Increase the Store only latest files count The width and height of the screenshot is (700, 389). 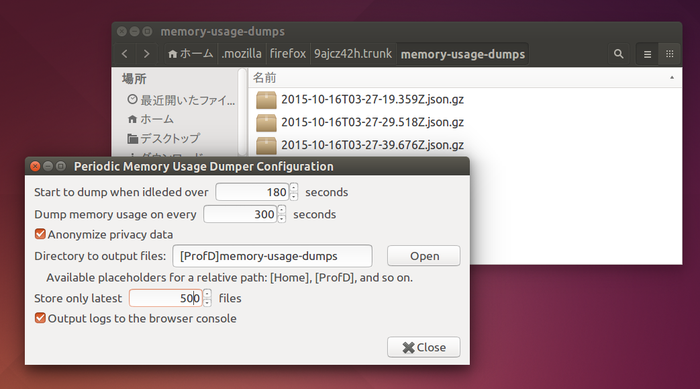pyautogui.click(x=207, y=293)
